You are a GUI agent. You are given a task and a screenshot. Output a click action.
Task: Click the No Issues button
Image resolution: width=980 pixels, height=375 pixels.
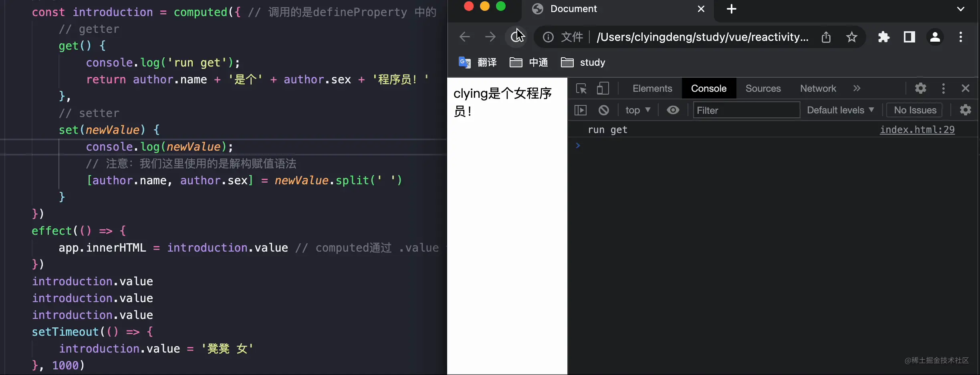click(915, 110)
